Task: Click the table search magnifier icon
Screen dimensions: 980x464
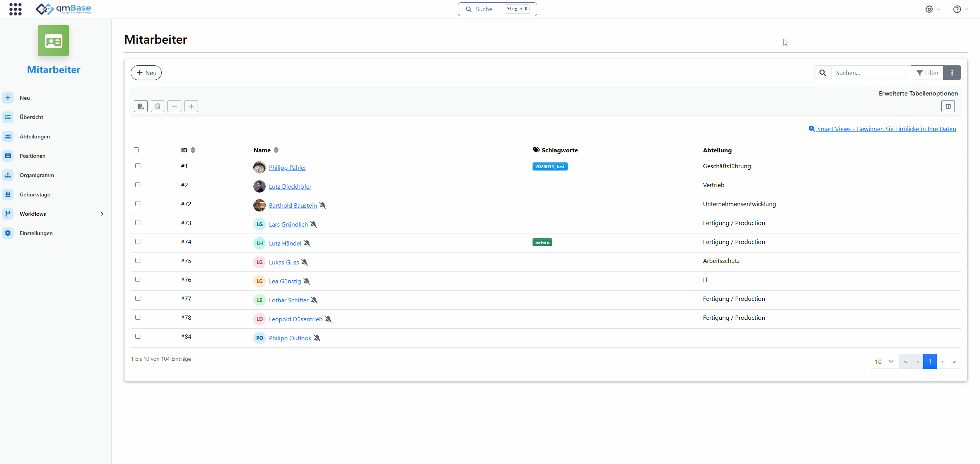Action: tap(823, 73)
